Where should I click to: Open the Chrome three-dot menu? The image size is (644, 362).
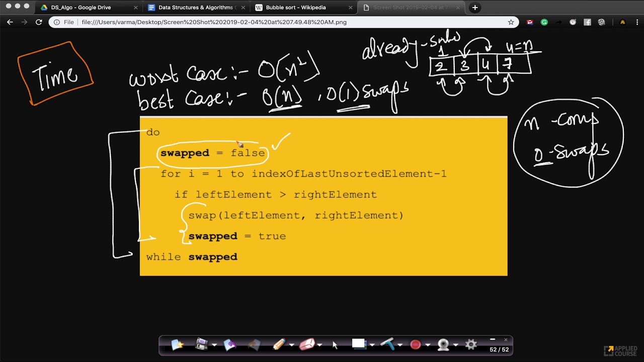coord(636,22)
